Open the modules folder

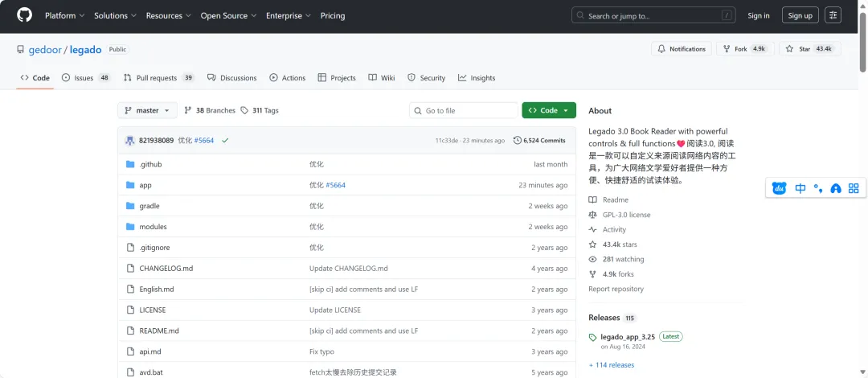[x=153, y=227]
